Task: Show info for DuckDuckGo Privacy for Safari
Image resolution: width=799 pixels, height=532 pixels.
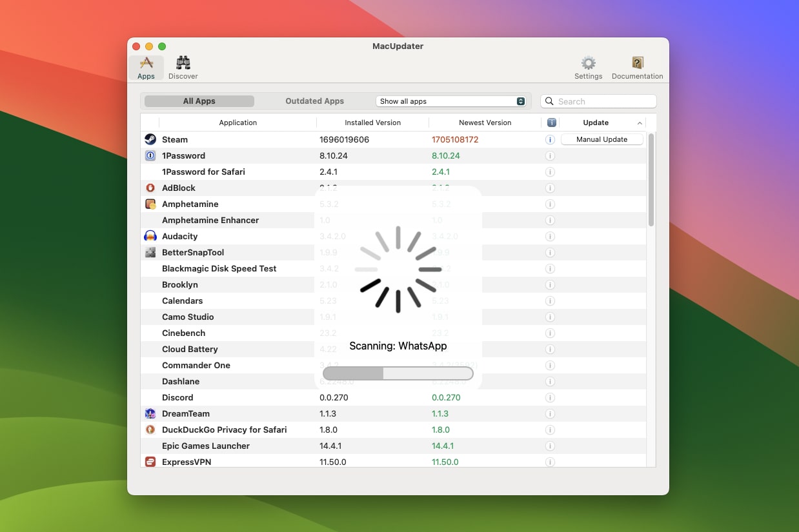Action: click(551, 429)
